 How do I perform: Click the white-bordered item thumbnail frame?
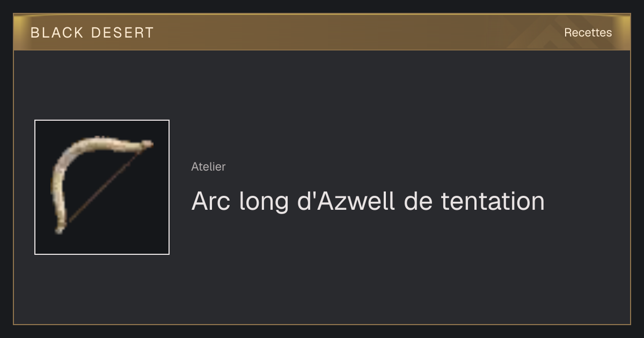pos(102,187)
